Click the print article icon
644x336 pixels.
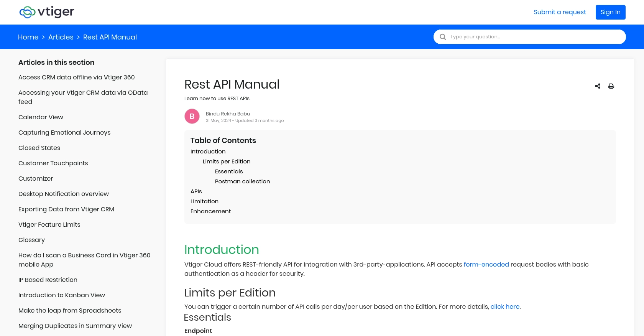[x=611, y=86]
